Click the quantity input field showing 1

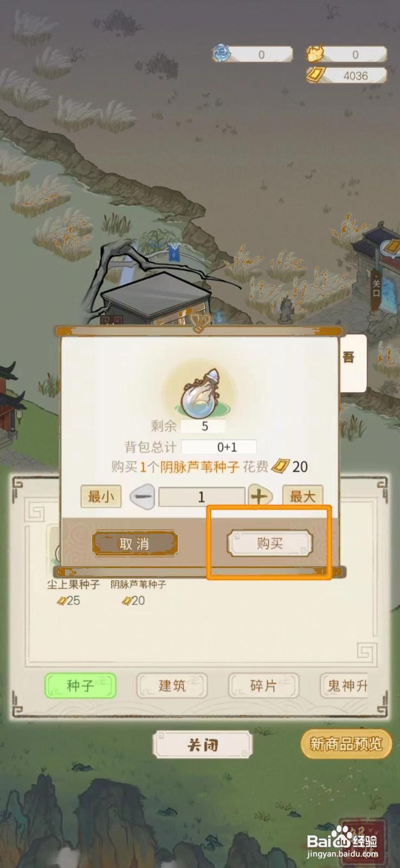click(202, 496)
